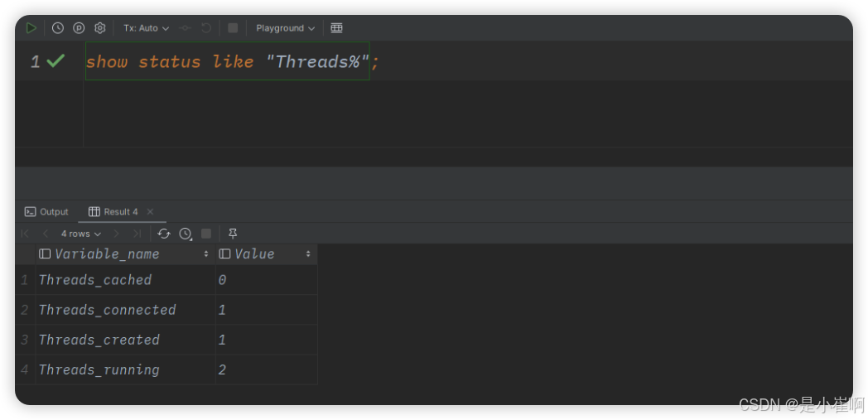
Task: Click the sort arrows in the Variable_name column
Action: [206, 254]
